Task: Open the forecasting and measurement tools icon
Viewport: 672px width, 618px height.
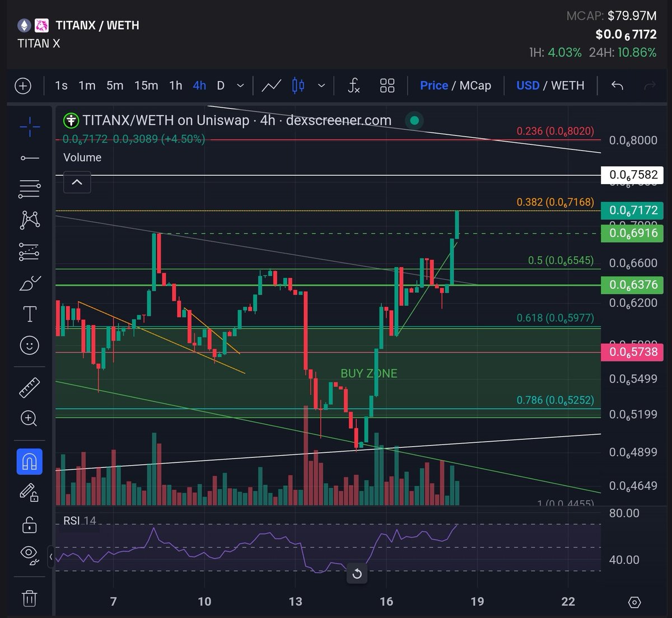Action: tap(30, 252)
